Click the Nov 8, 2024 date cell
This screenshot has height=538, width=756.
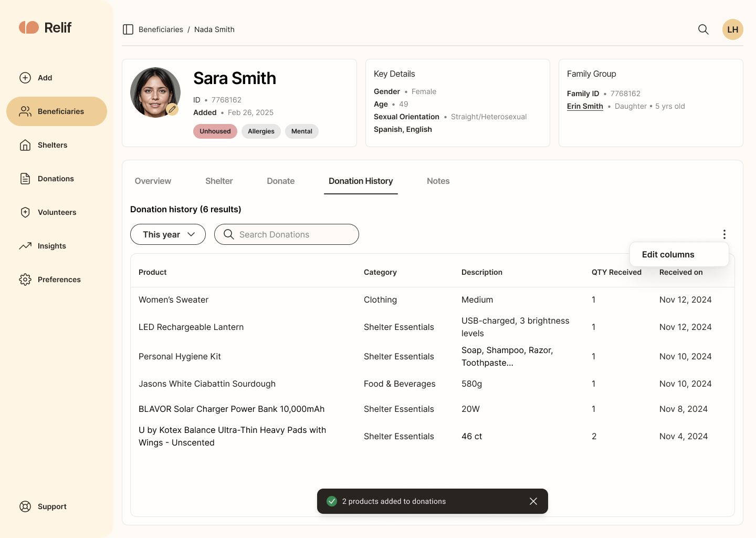point(684,409)
